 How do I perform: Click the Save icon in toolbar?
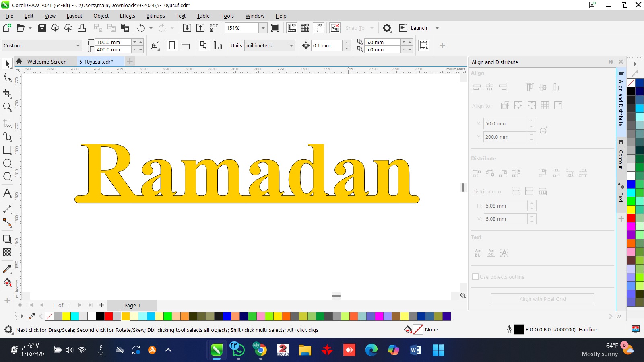[41, 28]
